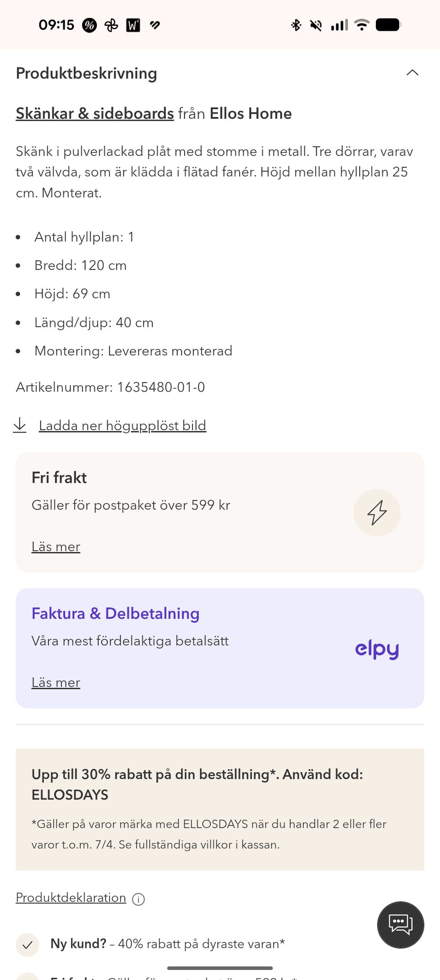Collapse the Produktbeskrivning section chevron

[412, 73]
